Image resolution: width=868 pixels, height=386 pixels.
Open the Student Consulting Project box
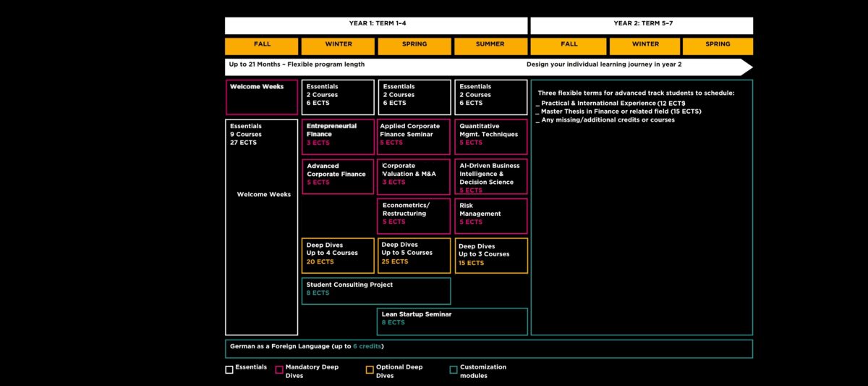pyautogui.click(x=376, y=291)
